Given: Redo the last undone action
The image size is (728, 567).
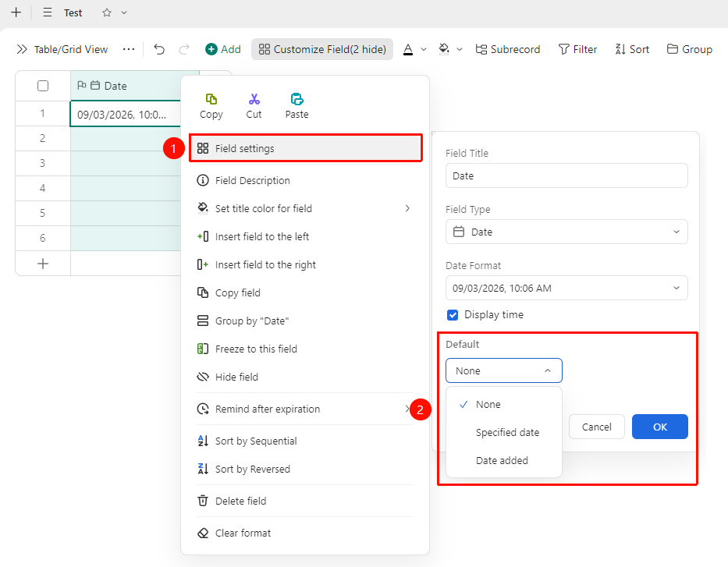Looking at the screenshot, I should click(x=184, y=49).
